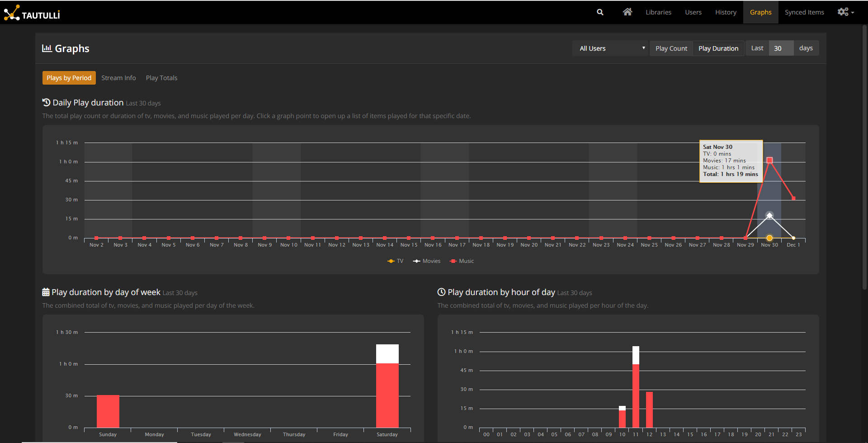Switch to the Play Totals tab
This screenshot has height=443, width=868.
(161, 78)
